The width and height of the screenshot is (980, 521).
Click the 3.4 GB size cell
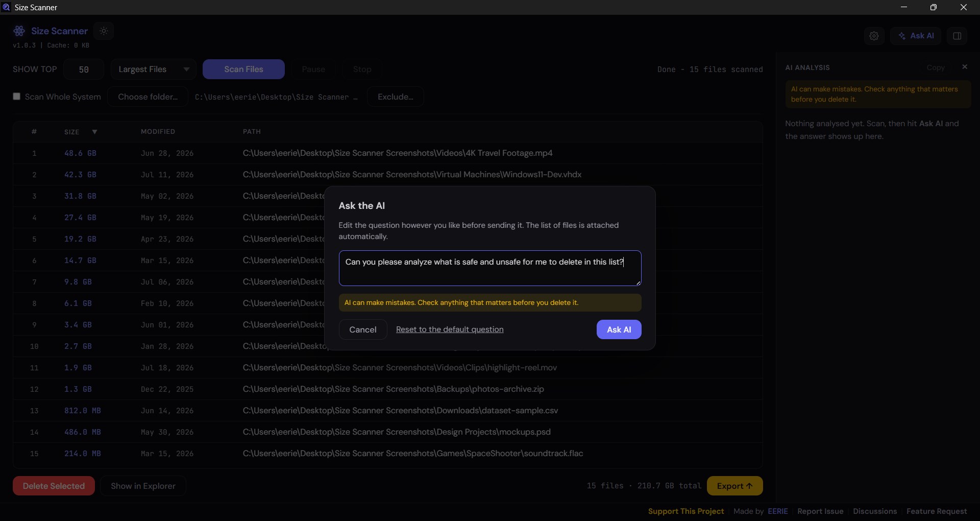(x=78, y=325)
